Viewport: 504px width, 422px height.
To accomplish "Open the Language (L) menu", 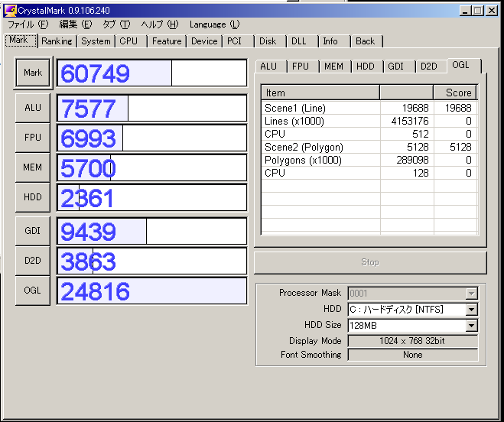I will pyautogui.click(x=214, y=24).
